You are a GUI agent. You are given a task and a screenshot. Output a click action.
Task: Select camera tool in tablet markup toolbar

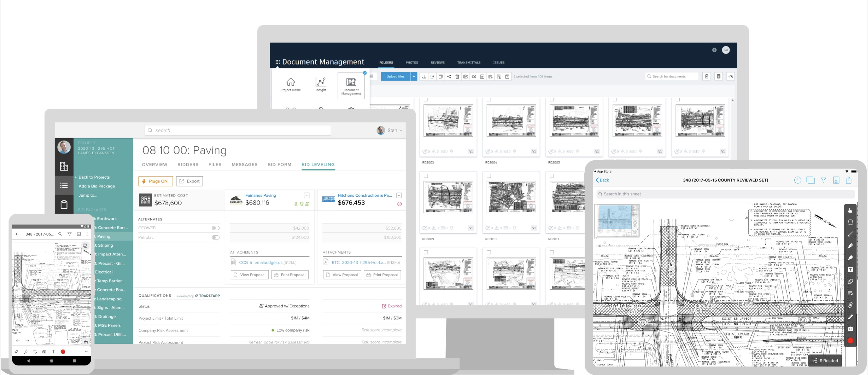point(850,329)
